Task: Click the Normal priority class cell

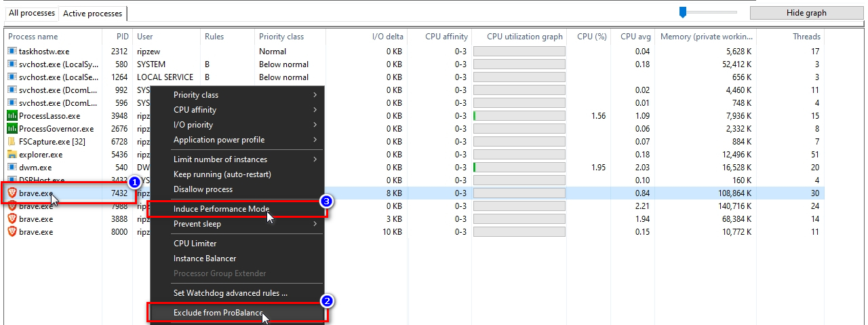Action: coord(273,52)
